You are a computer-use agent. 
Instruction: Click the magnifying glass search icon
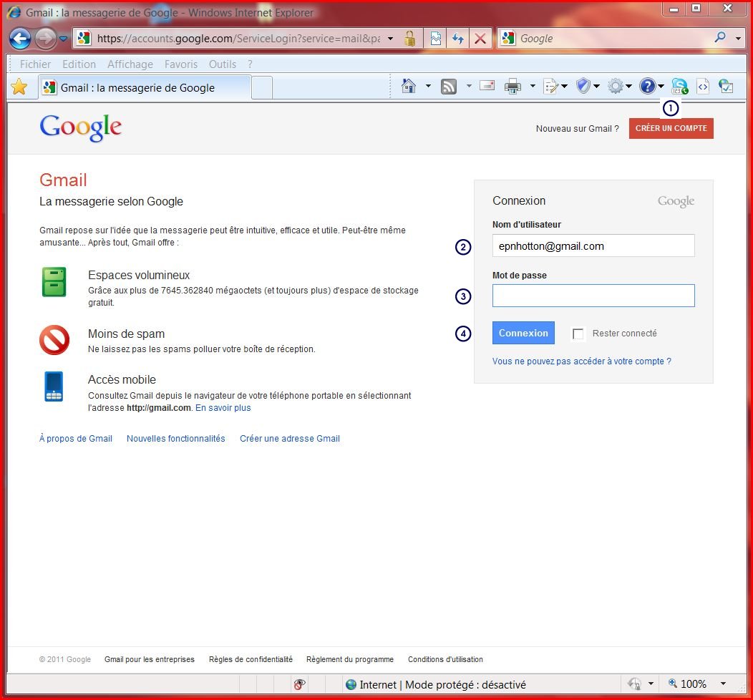[x=720, y=37]
